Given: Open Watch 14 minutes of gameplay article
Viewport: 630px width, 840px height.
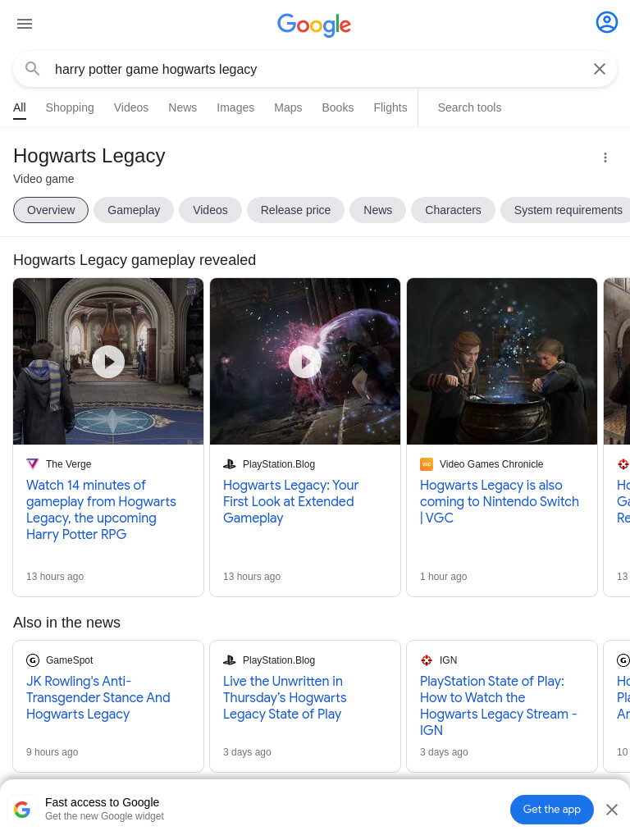Looking at the screenshot, I should click(x=101, y=509).
